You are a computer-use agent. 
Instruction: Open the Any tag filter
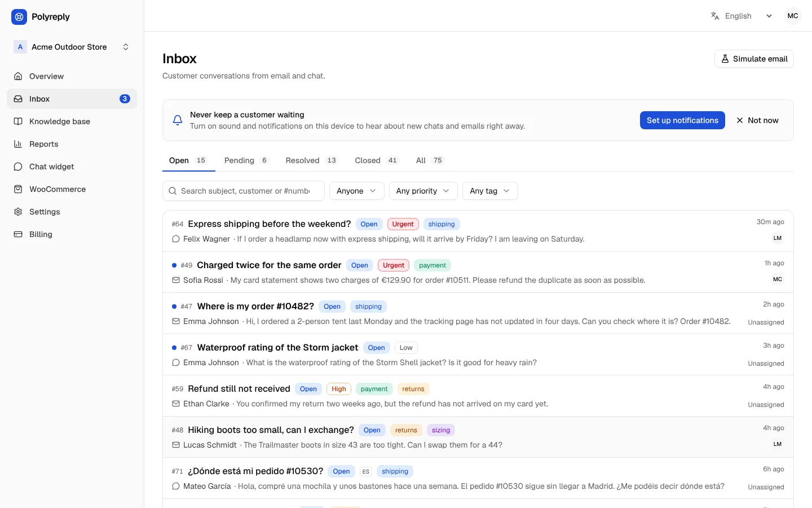[490, 191]
